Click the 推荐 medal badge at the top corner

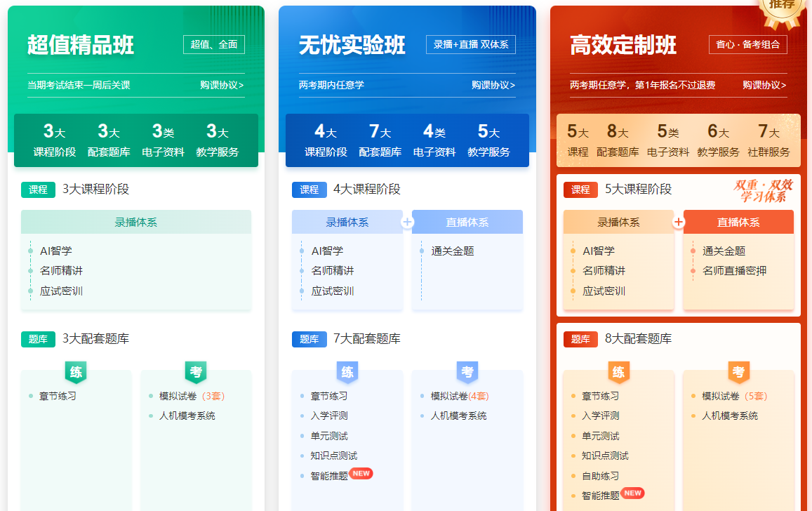point(782,8)
